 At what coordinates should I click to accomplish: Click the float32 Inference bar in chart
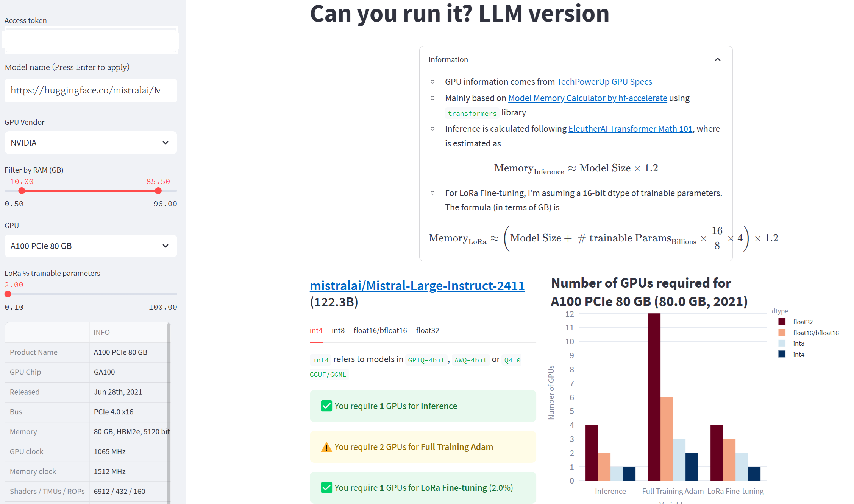592,453
